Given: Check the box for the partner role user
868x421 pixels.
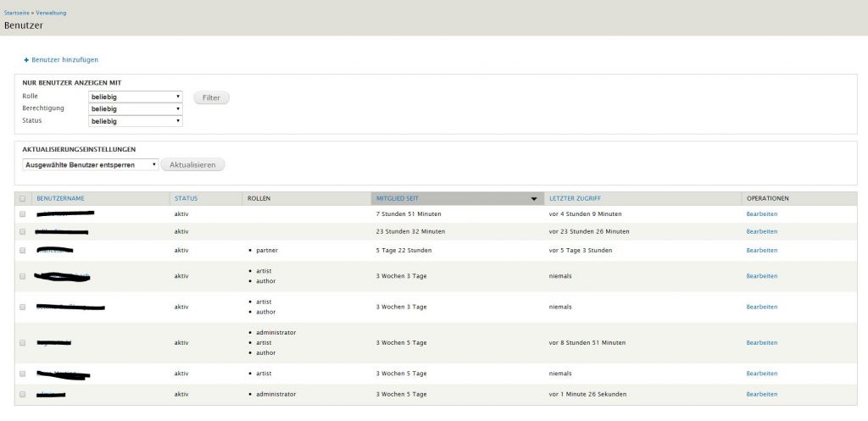Looking at the screenshot, I should [x=23, y=251].
